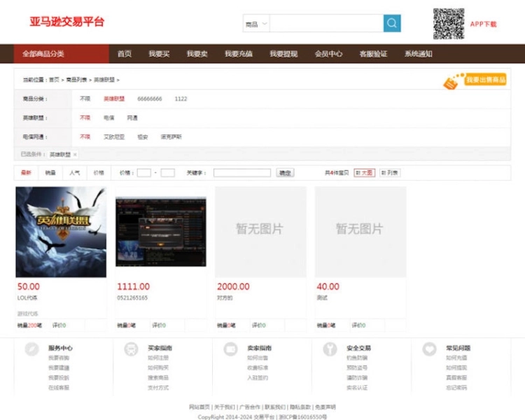Click 商品列表 in the breadcrumb

(76, 80)
